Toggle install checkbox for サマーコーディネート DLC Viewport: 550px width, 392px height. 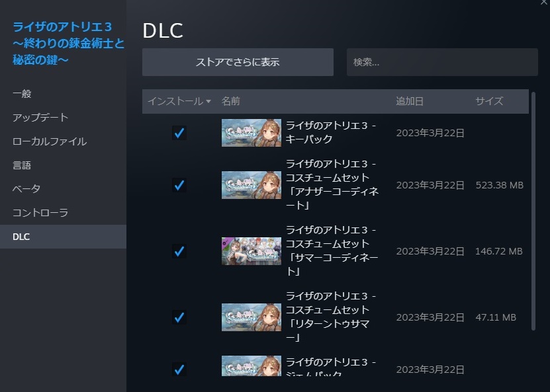pyautogui.click(x=179, y=251)
